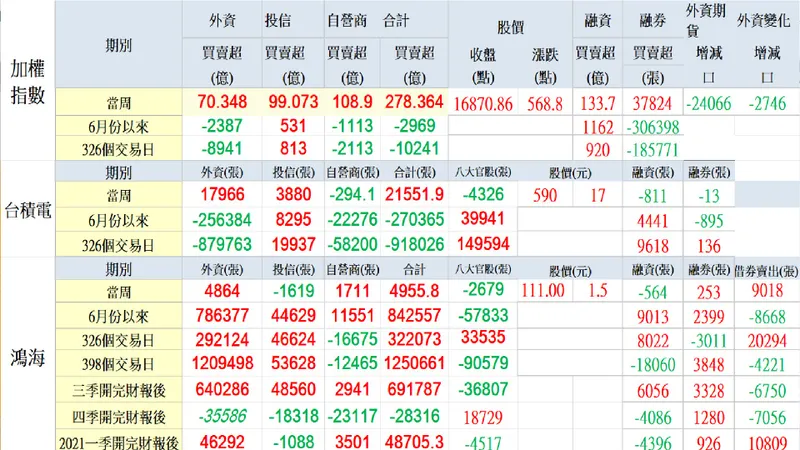Click the cell showing 292124
800x450 pixels.
[222, 340]
